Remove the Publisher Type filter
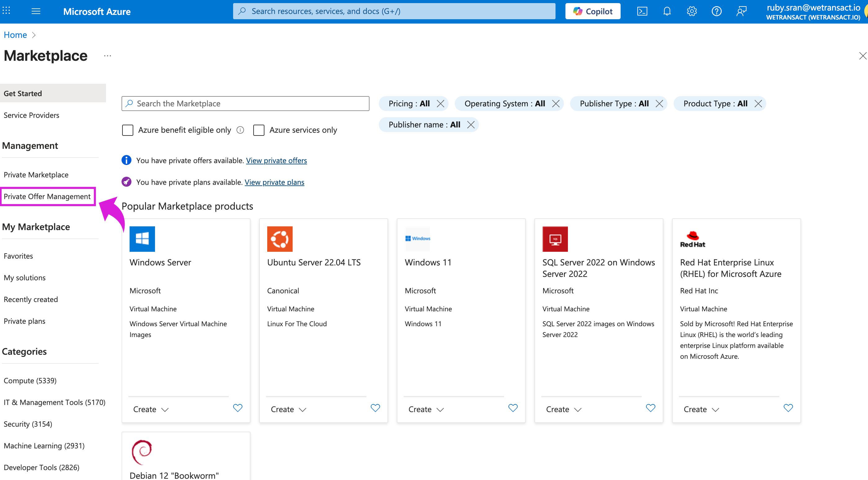868x480 pixels. pyautogui.click(x=659, y=104)
